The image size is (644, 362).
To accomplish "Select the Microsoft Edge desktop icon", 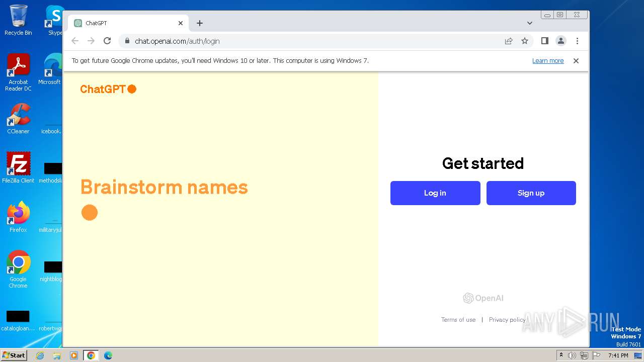I will (50, 69).
